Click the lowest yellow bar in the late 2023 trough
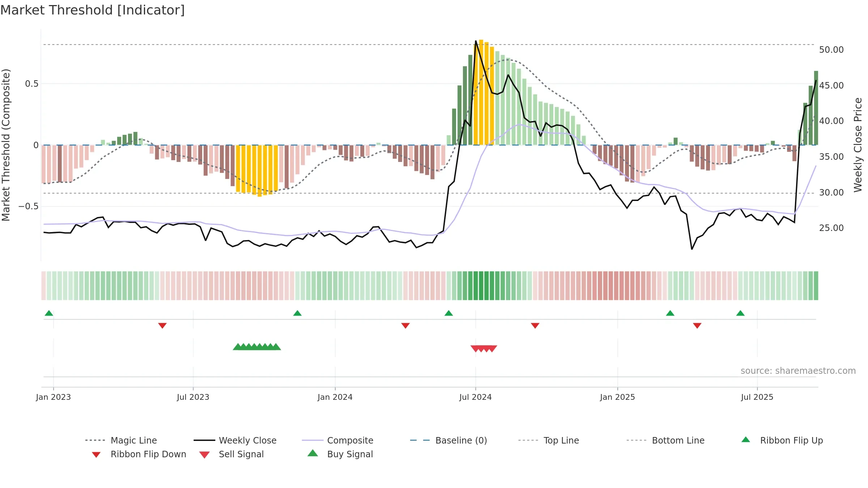The height and width of the screenshot is (488, 868). (x=259, y=171)
